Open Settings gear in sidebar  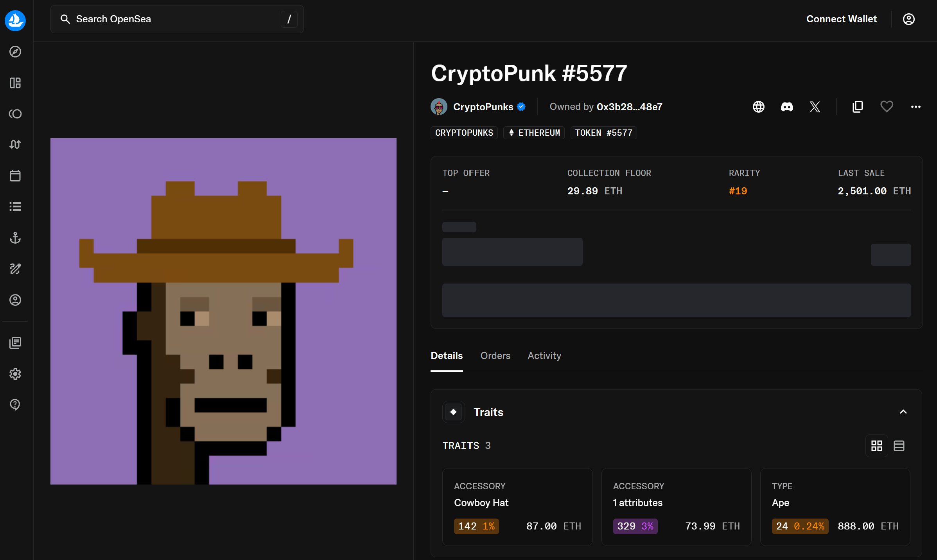click(x=15, y=374)
